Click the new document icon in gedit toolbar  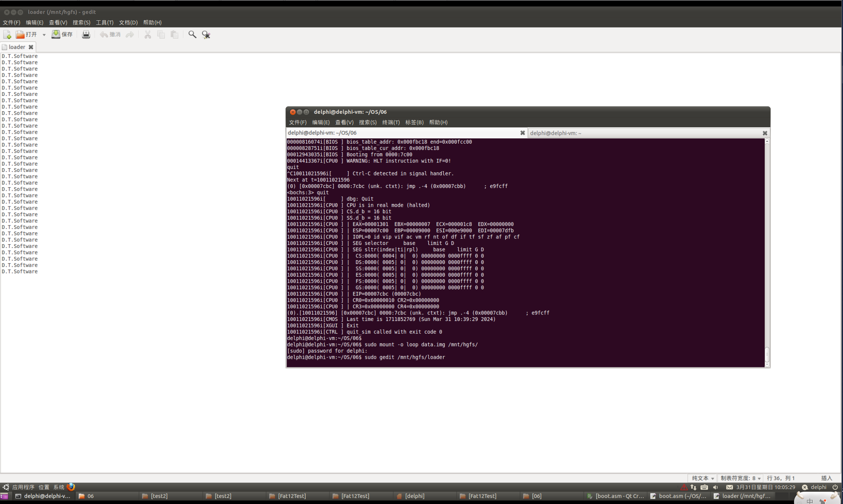[x=7, y=35]
